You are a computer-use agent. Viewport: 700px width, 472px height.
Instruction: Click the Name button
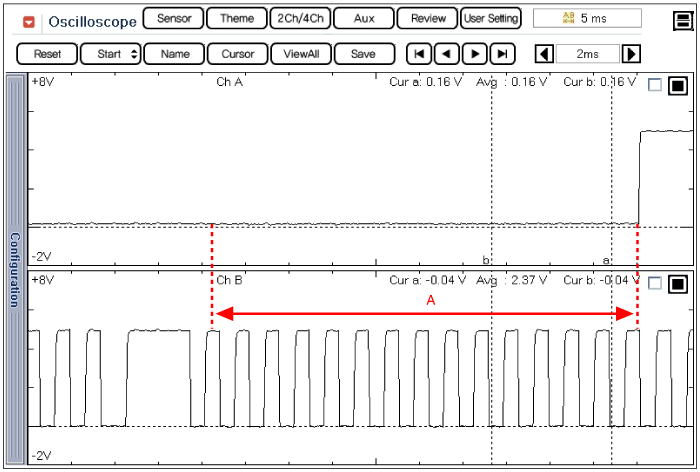pyautogui.click(x=175, y=54)
